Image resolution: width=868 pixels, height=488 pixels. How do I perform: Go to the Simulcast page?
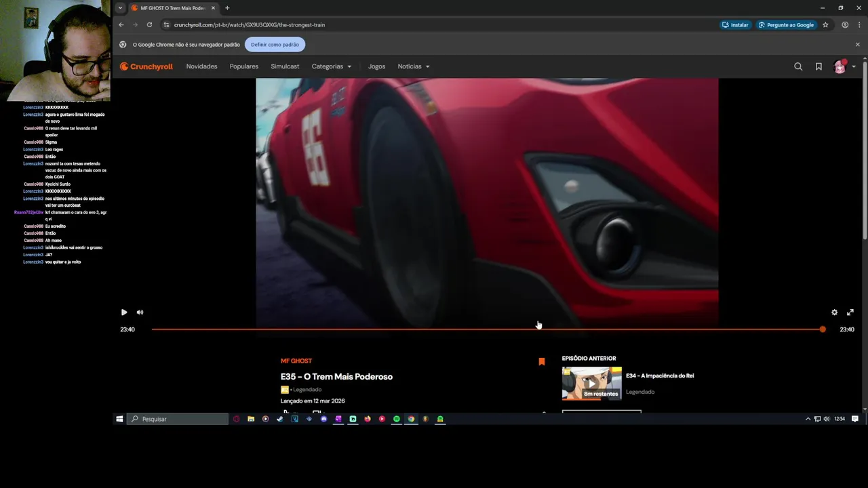285,66
